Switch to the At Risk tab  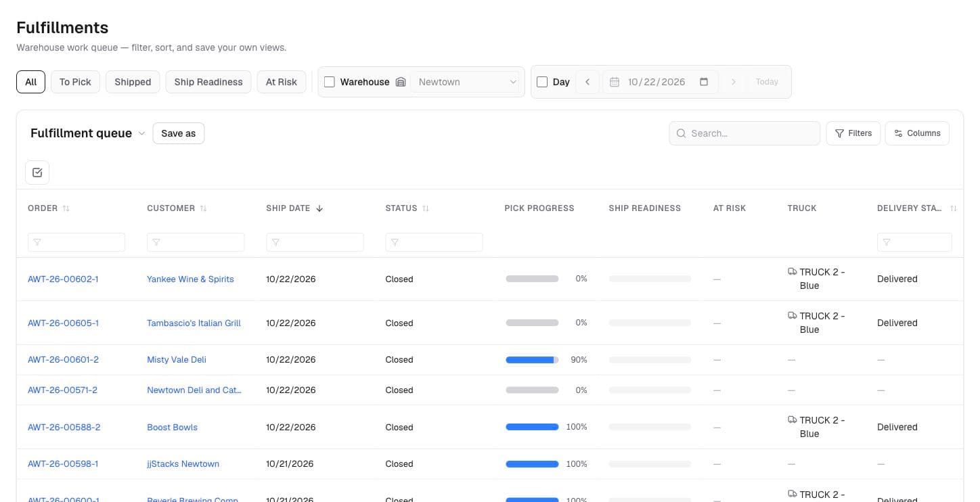click(282, 82)
